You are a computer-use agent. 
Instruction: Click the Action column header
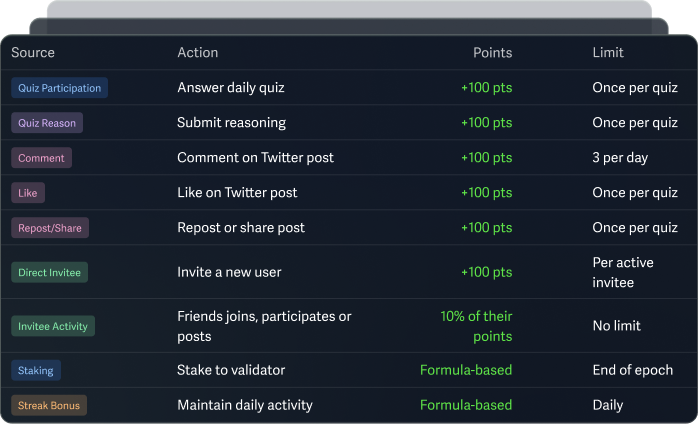click(197, 53)
